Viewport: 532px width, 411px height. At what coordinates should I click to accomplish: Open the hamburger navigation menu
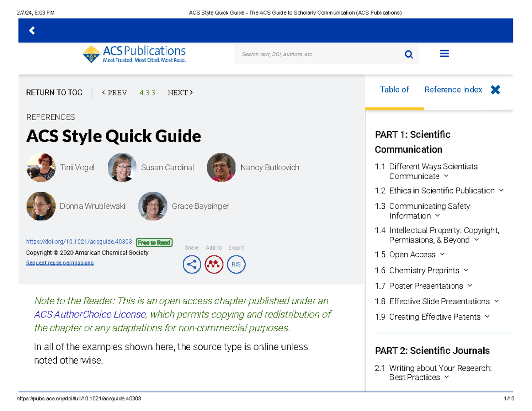click(x=444, y=53)
